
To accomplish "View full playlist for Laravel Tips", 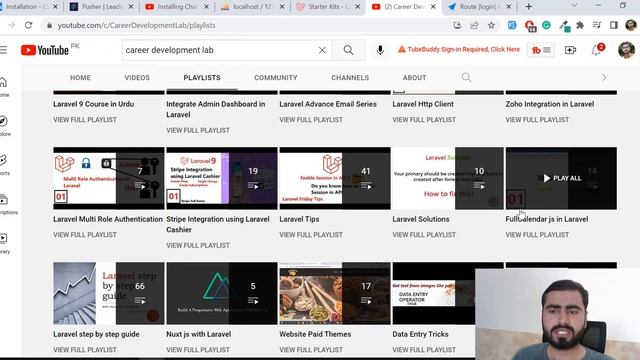I will pos(311,235).
